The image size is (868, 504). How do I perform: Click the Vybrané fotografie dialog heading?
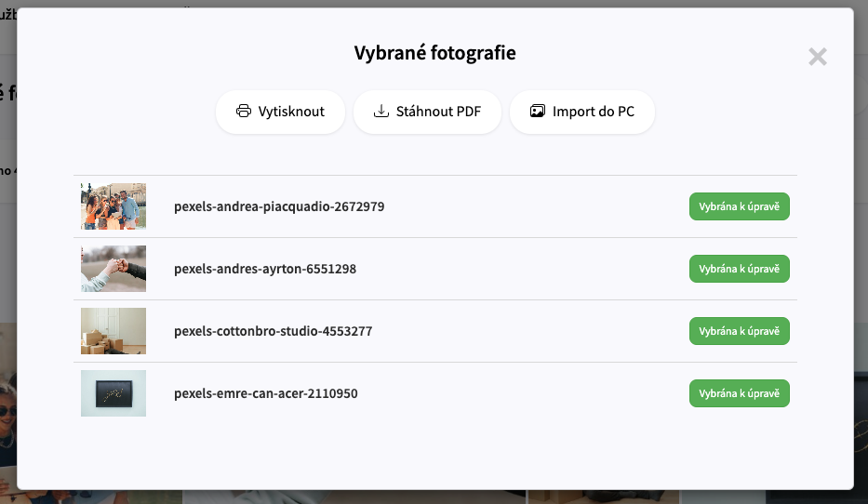(435, 53)
